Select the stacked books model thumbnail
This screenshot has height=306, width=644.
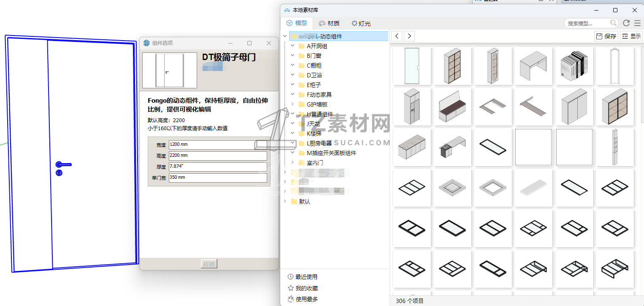pyautogui.click(x=574, y=66)
